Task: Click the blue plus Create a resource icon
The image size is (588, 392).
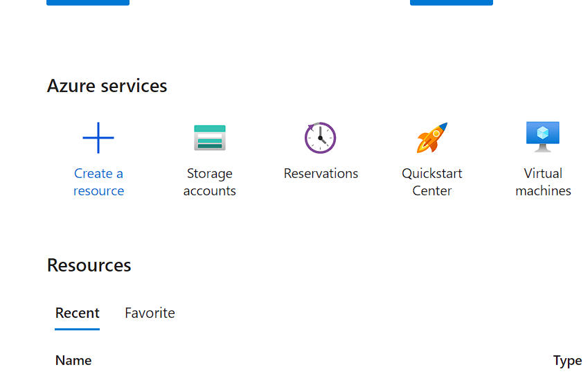Action: [x=98, y=138]
